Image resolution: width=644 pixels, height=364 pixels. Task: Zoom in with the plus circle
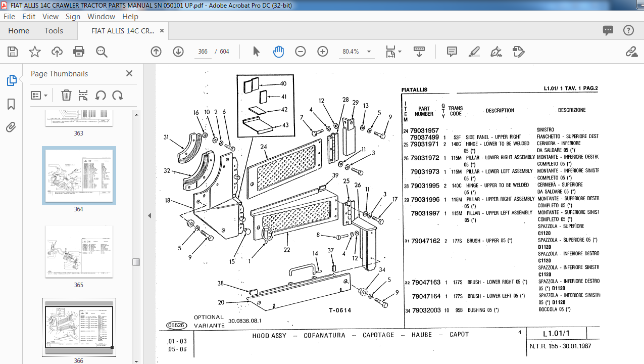(x=323, y=52)
